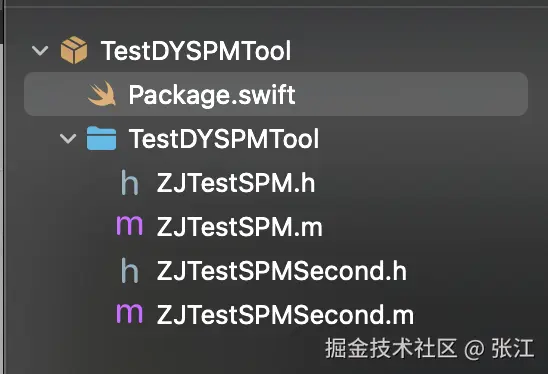Viewport: 548px width, 374px height.
Task: Collapse the root TestDYSPMTool package chevron
Action: pos(40,51)
